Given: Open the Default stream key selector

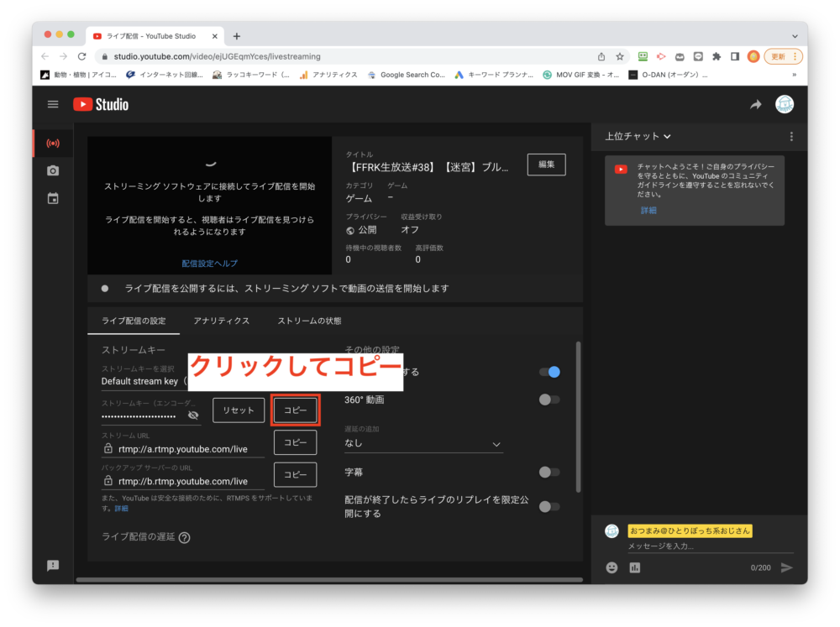Looking at the screenshot, I should tap(144, 381).
